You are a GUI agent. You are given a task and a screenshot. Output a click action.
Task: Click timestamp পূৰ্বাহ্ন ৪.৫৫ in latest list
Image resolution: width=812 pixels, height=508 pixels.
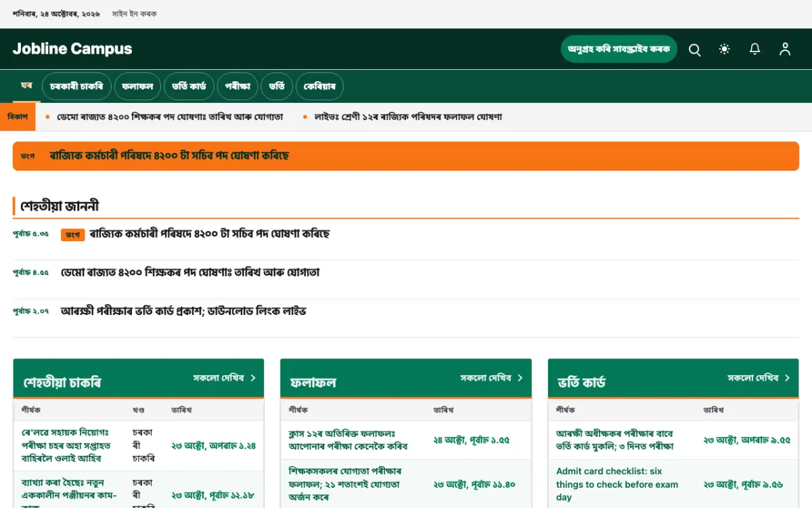pos(31,273)
